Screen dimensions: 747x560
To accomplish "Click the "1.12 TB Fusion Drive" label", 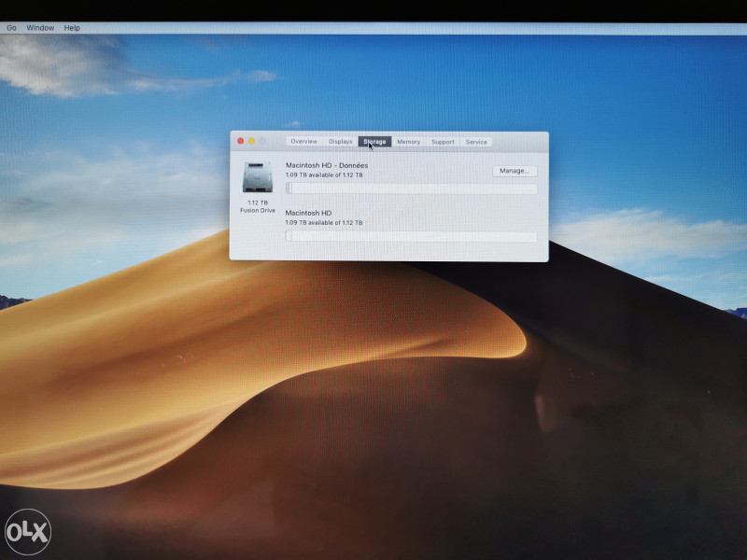I will pyautogui.click(x=258, y=206).
